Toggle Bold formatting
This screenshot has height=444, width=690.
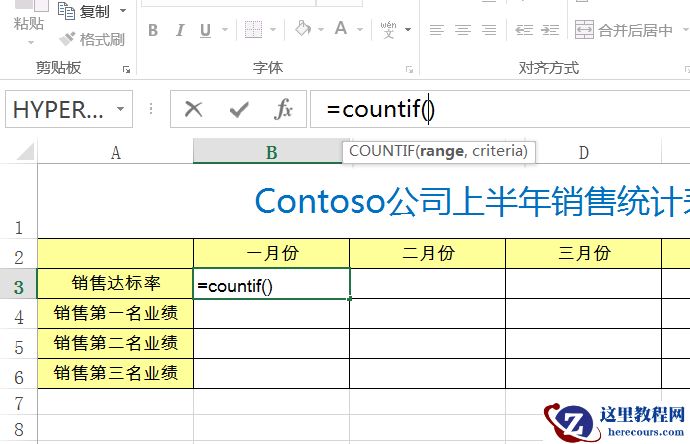click(x=153, y=30)
